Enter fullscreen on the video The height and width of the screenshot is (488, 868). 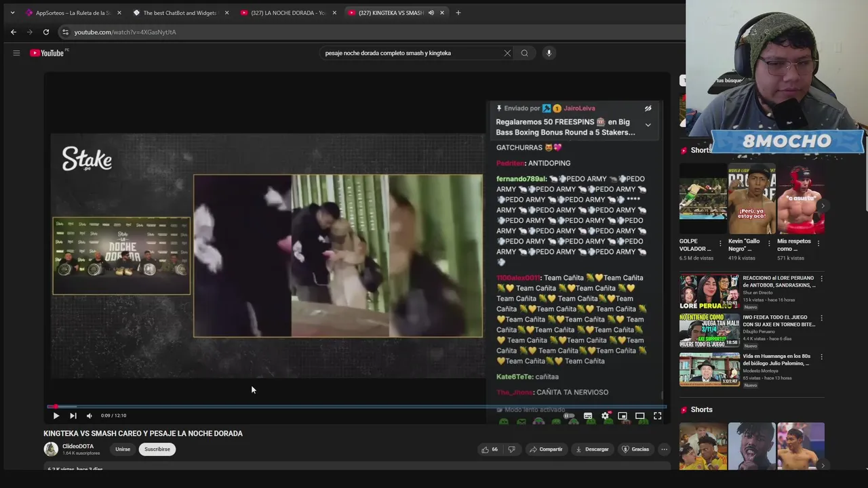click(657, 415)
